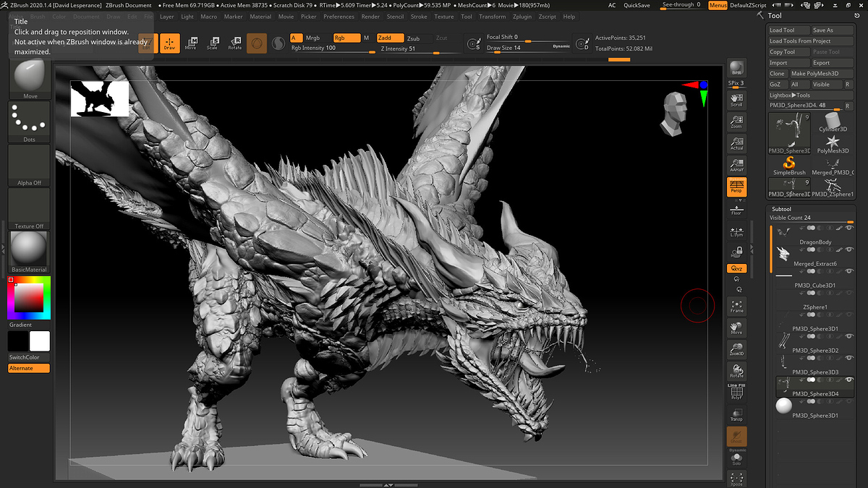Select the Scale transform mode
868x488 pixels.
[213, 43]
